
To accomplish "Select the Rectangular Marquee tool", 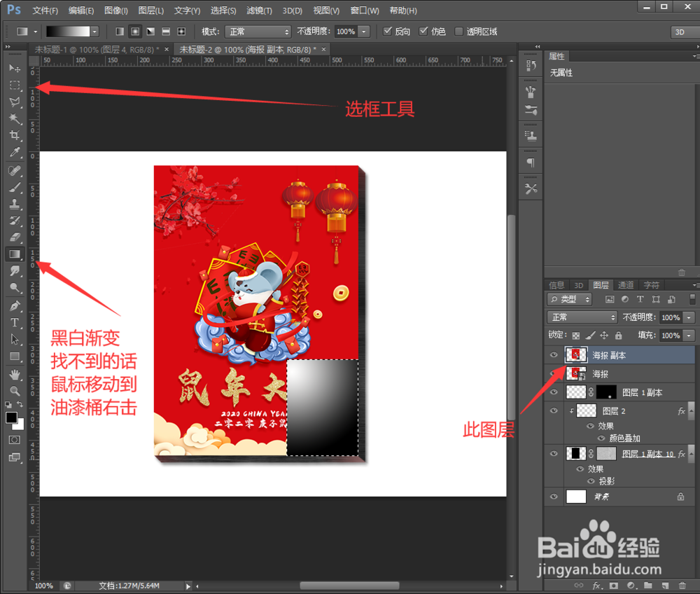I will (x=15, y=85).
